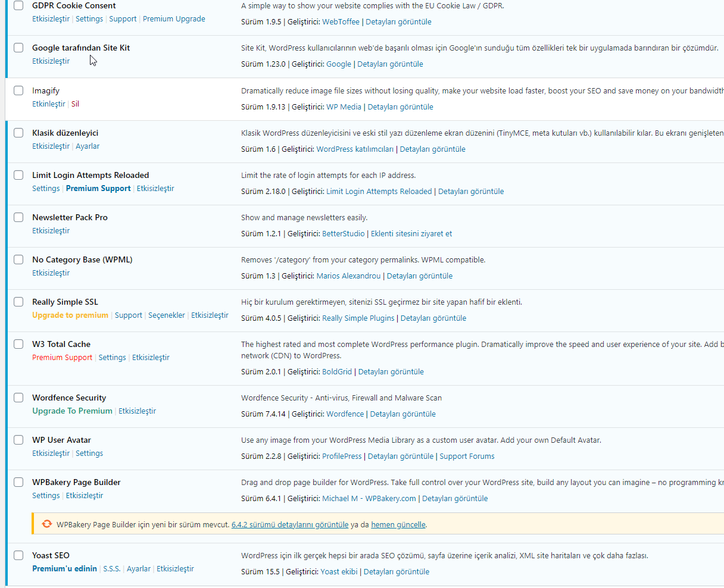724x588 pixels.
Task: Open the Google developer link
Action: click(x=339, y=64)
